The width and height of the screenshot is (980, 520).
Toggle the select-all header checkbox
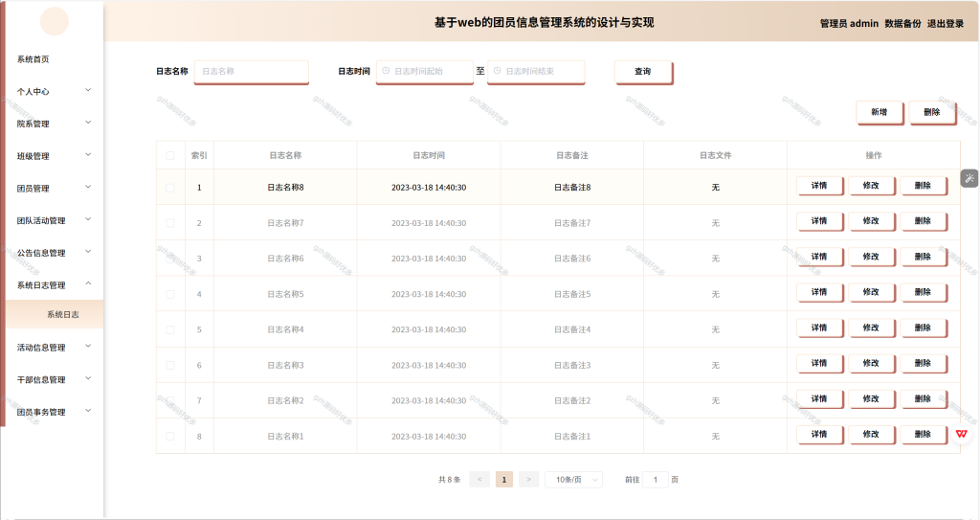click(170, 155)
